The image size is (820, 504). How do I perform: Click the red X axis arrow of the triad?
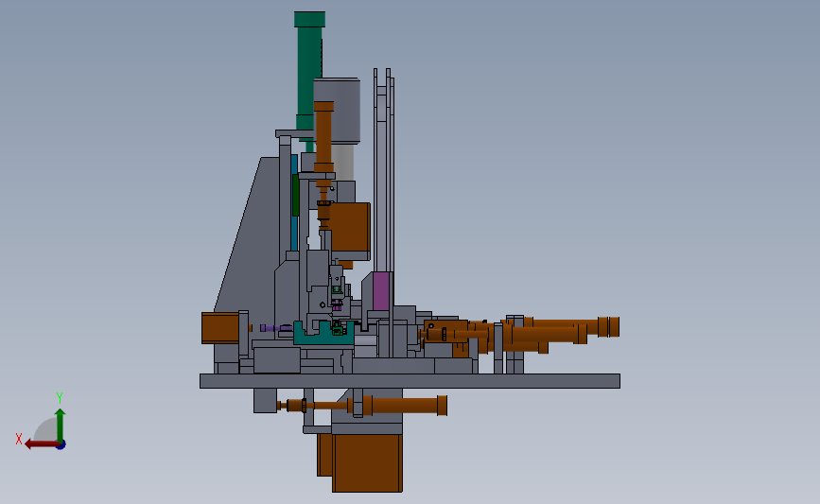[x=42, y=444]
